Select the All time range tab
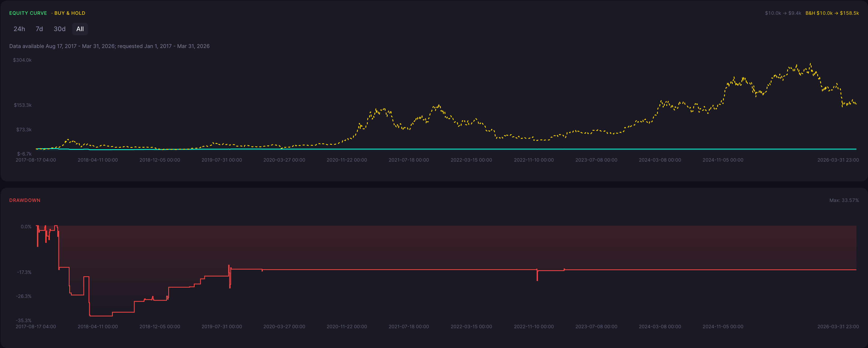 coord(80,29)
